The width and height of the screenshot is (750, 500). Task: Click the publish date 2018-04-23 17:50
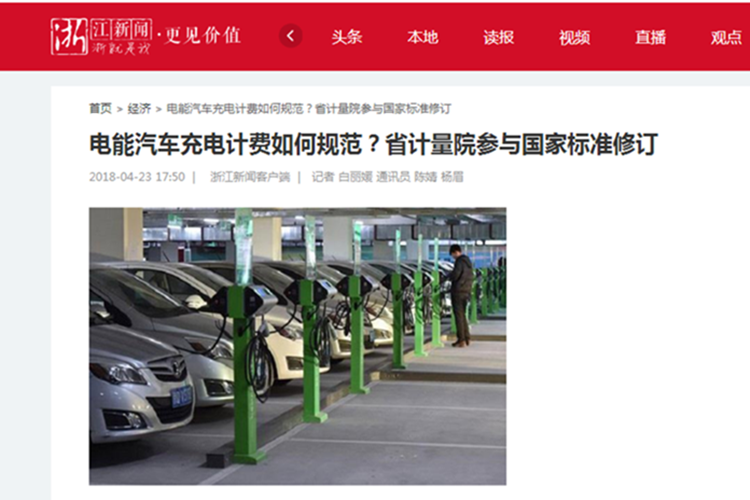point(137,177)
